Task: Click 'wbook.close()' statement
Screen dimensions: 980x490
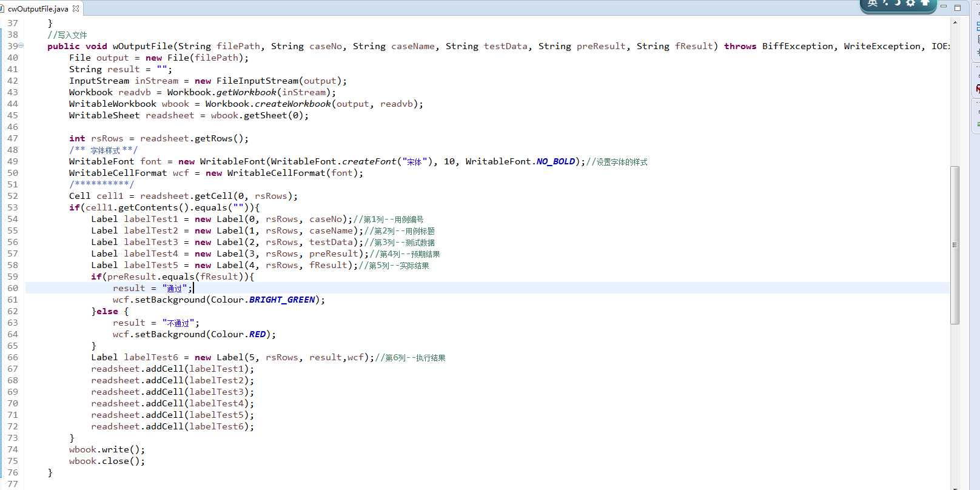Action: 107,461
